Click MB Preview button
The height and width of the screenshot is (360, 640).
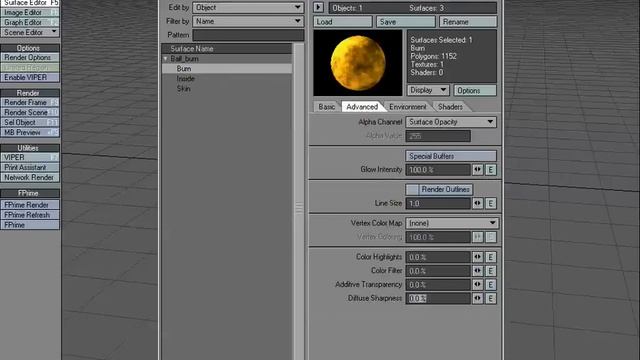pos(30,132)
